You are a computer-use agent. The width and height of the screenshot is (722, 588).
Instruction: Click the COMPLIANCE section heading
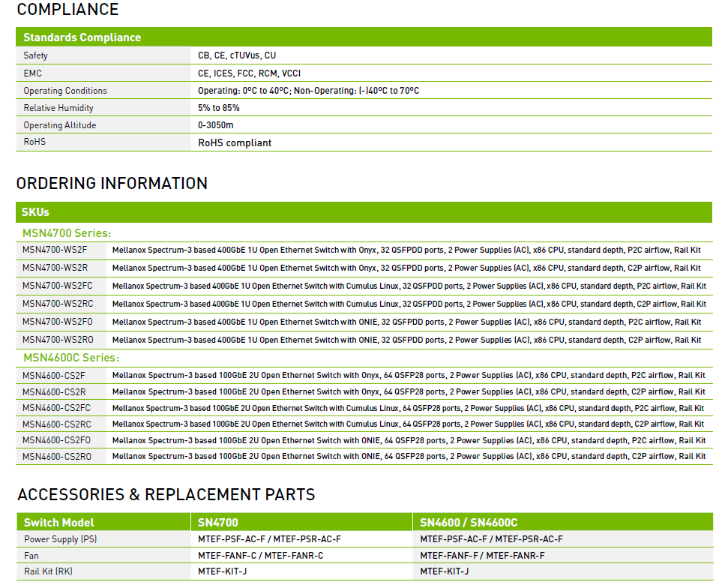click(67, 10)
